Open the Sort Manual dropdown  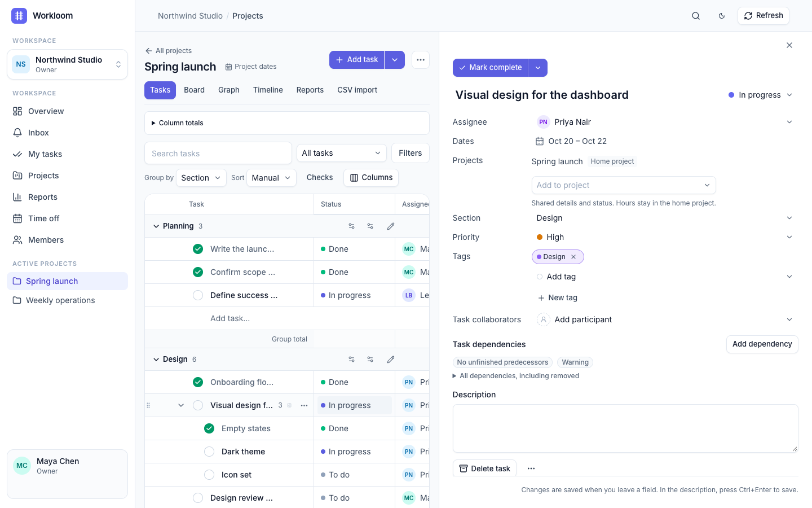point(271,178)
